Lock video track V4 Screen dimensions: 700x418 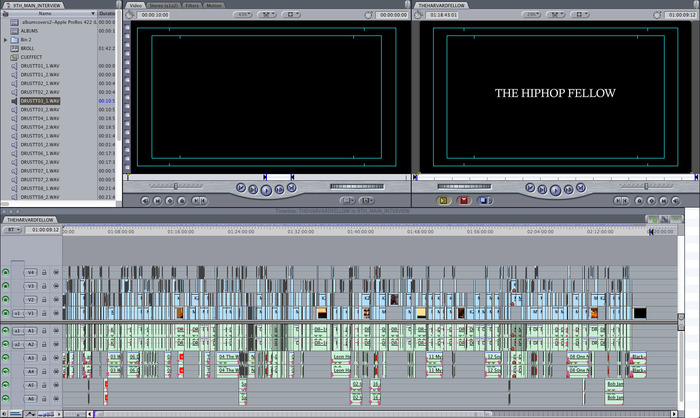pos(44,272)
